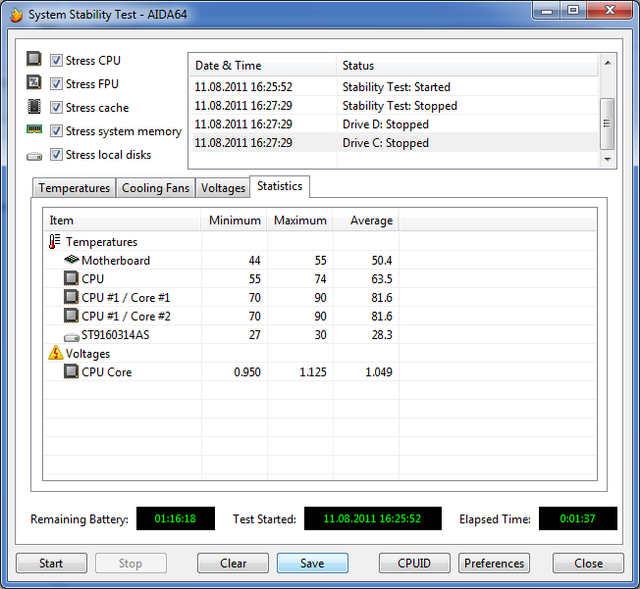640x589 pixels.
Task: Toggle the Stress cache checkbox
Action: 57,108
